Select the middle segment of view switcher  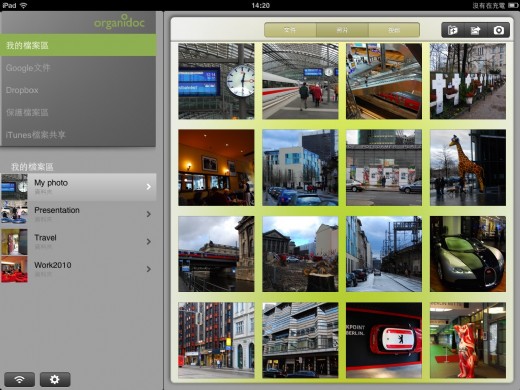coord(342,30)
